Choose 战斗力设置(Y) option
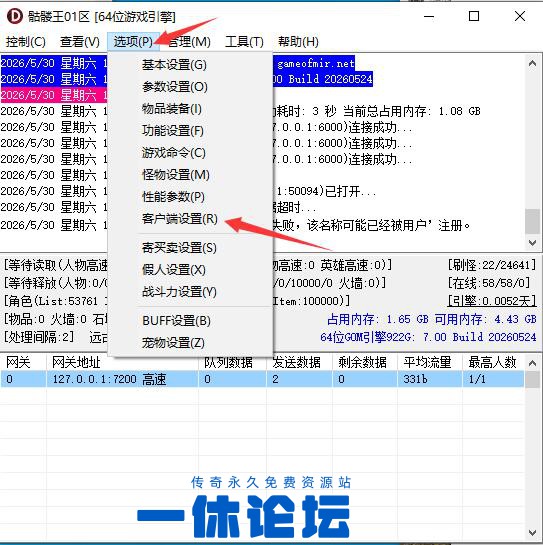The height and width of the screenshot is (545, 543). click(190, 292)
